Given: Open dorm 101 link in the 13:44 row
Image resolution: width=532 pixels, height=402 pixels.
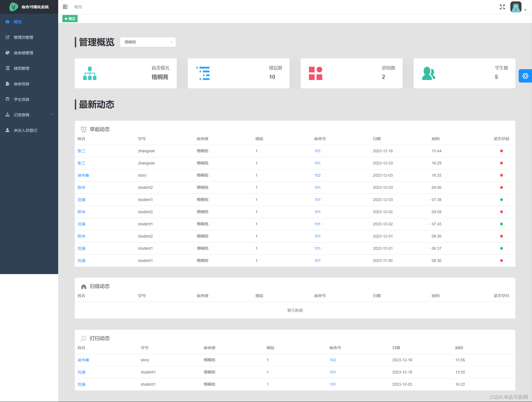Looking at the screenshot, I should 318,151.
